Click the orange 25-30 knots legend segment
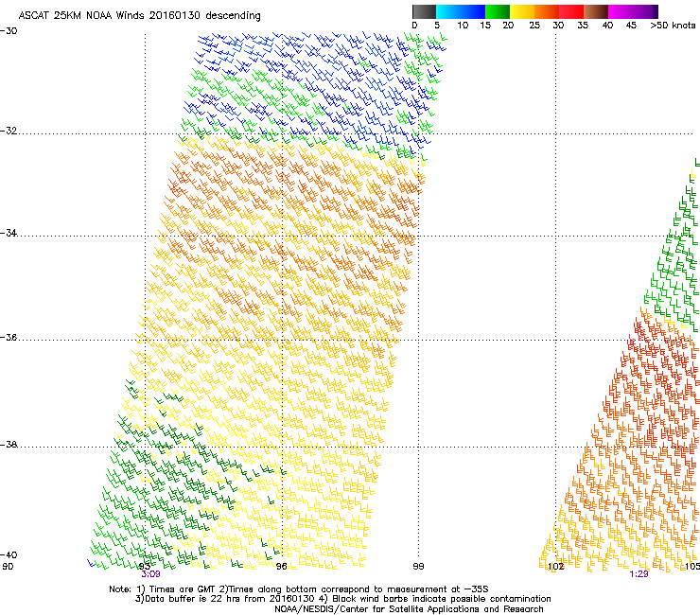Image resolution: width=700 pixels, height=615 pixels. click(x=547, y=11)
